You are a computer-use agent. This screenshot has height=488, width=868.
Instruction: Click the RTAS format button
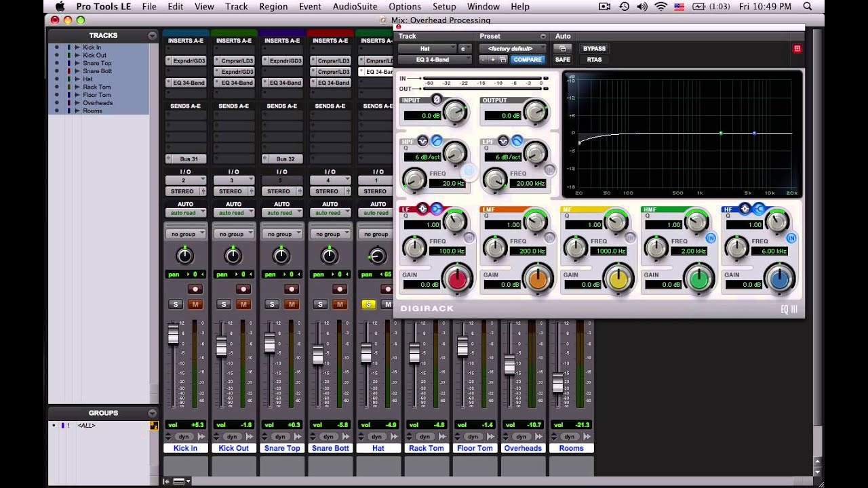click(594, 60)
